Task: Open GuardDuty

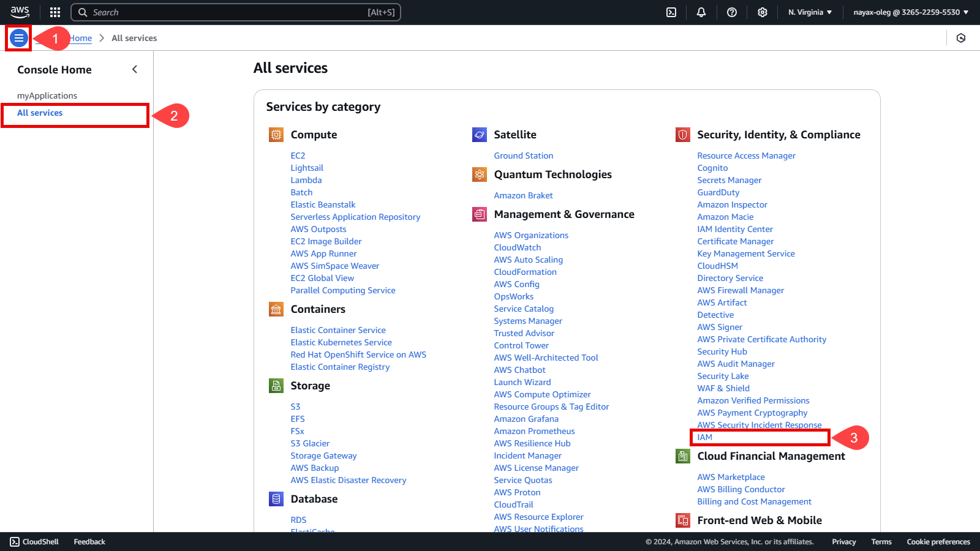Action: coord(718,192)
